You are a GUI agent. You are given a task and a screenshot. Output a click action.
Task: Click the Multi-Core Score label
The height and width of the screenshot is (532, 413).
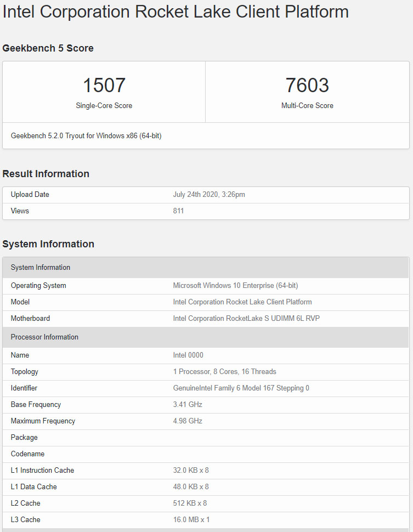(x=307, y=105)
